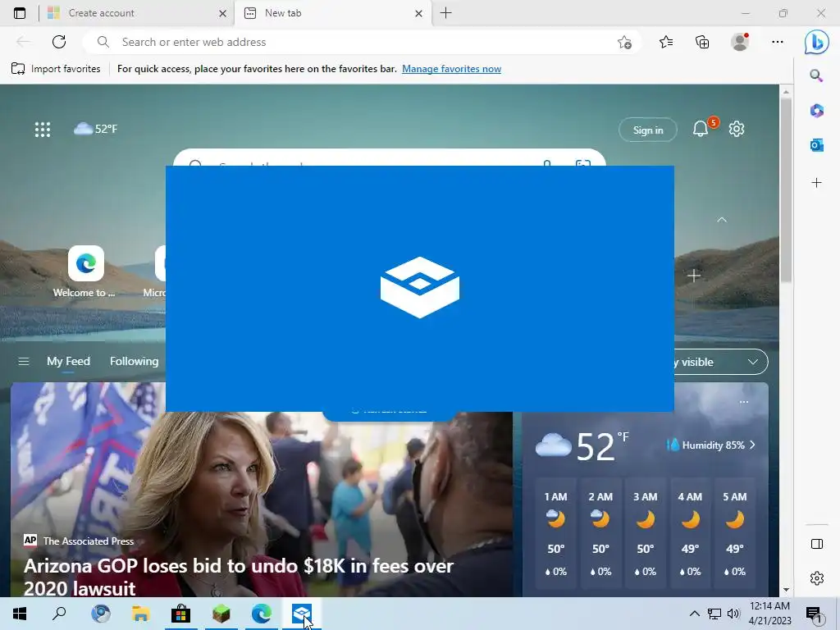The image size is (840, 630).
Task: Open the Favorites list
Action: (x=666, y=42)
